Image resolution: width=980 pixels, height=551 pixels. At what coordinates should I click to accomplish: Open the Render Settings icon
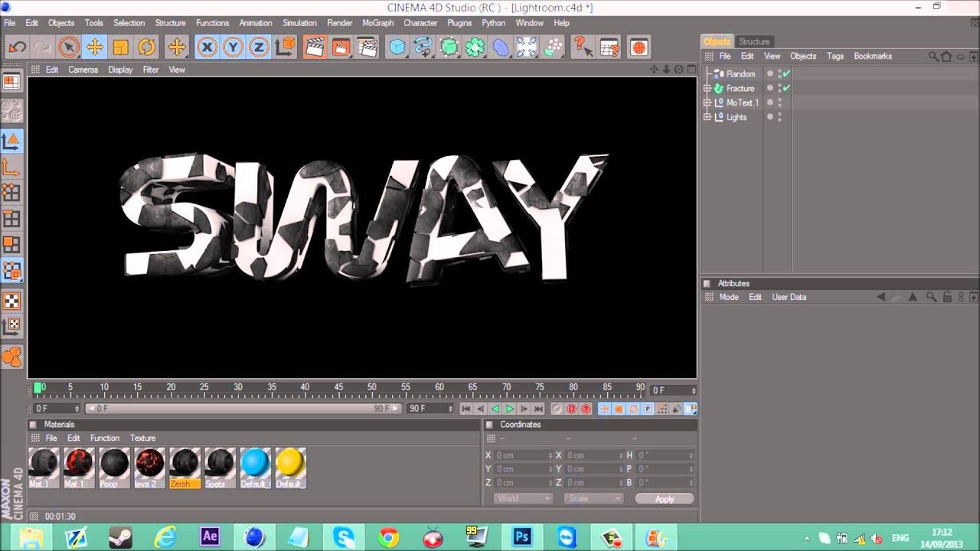point(367,47)
